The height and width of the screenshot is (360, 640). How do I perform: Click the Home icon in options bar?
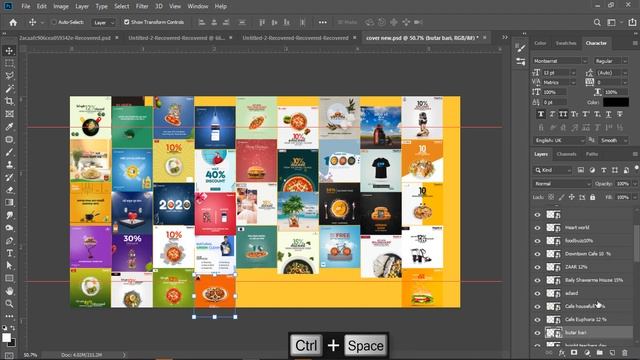tap(13, 22)
